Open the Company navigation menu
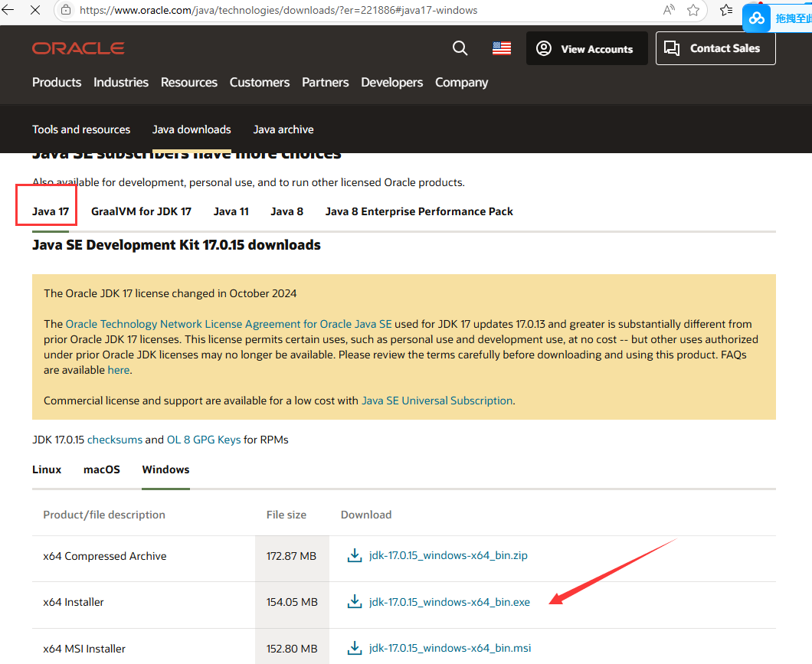Image resolution: width=812 pixels, height=664 pixels. coord(461,82)
